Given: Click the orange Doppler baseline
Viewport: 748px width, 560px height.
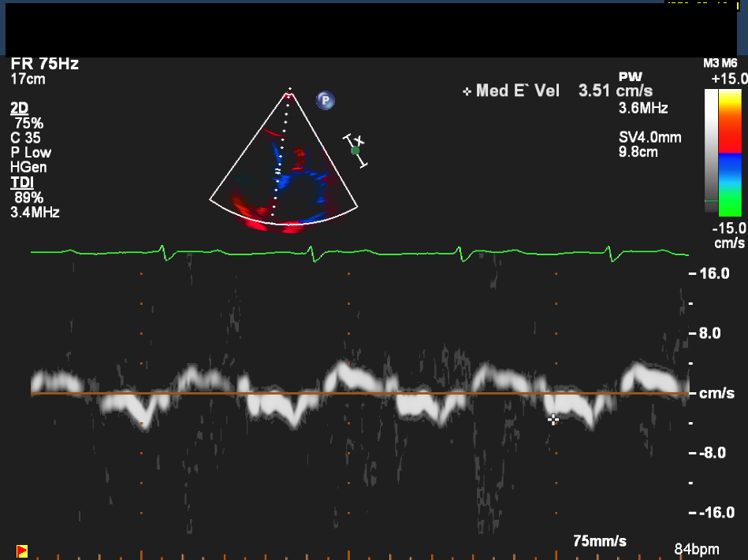Looking at the screenshot, I should (355, 393).
